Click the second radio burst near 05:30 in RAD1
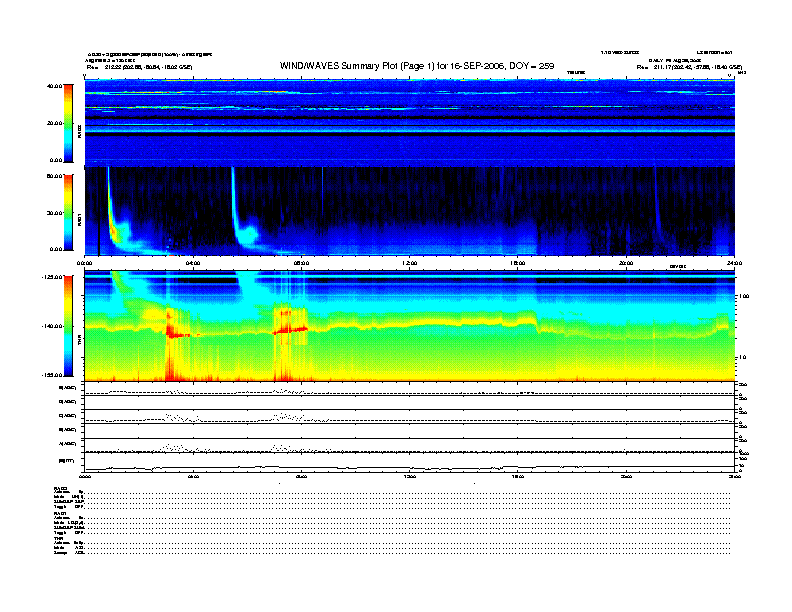Viewport: 792px width, 612px height. (x=238, y=220)
